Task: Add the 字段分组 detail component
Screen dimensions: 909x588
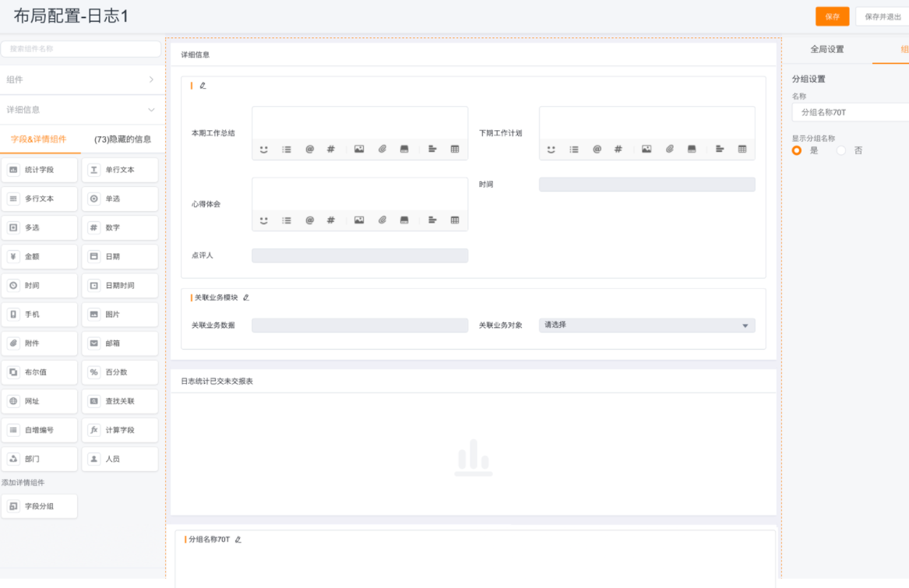Action: [40, 506]
